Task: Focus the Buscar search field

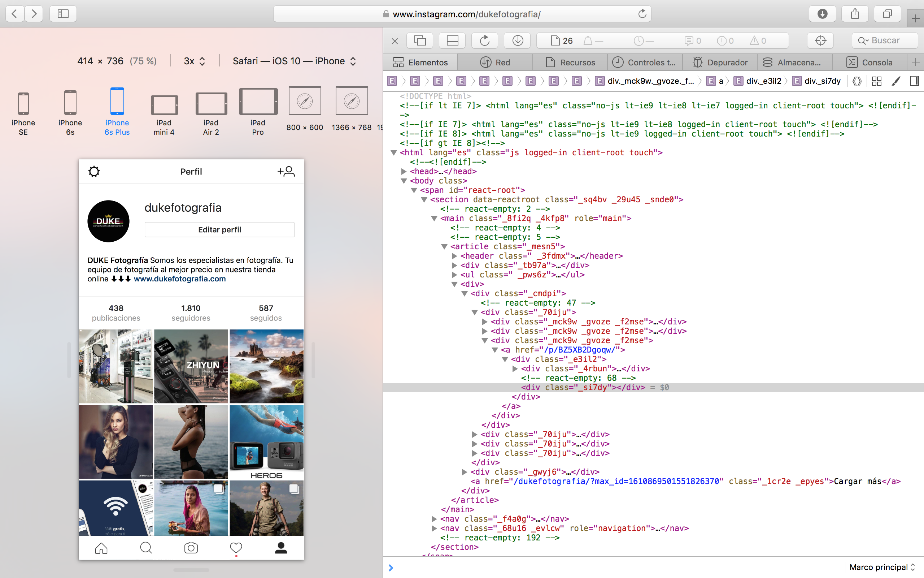Action: [x=885, y=40]
